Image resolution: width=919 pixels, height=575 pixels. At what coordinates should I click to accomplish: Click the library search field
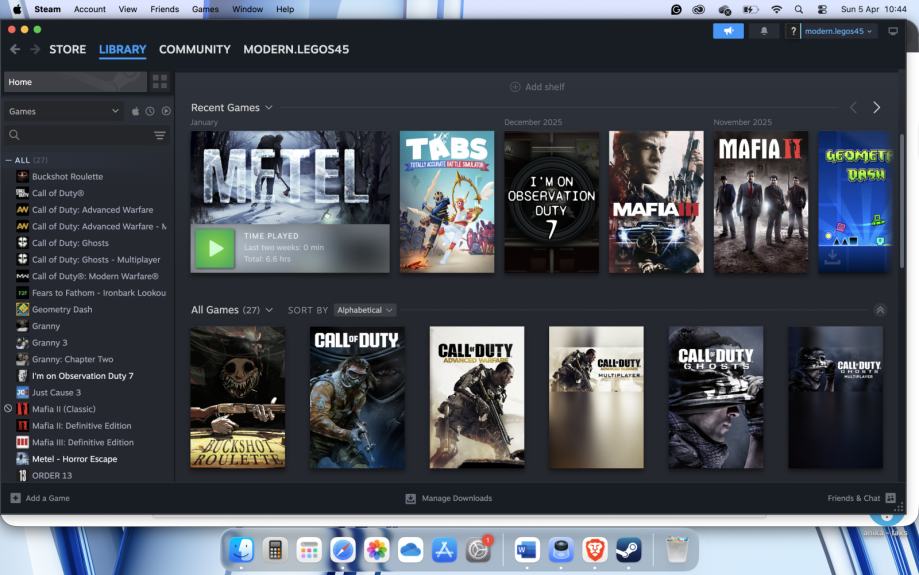click(87, 135)
